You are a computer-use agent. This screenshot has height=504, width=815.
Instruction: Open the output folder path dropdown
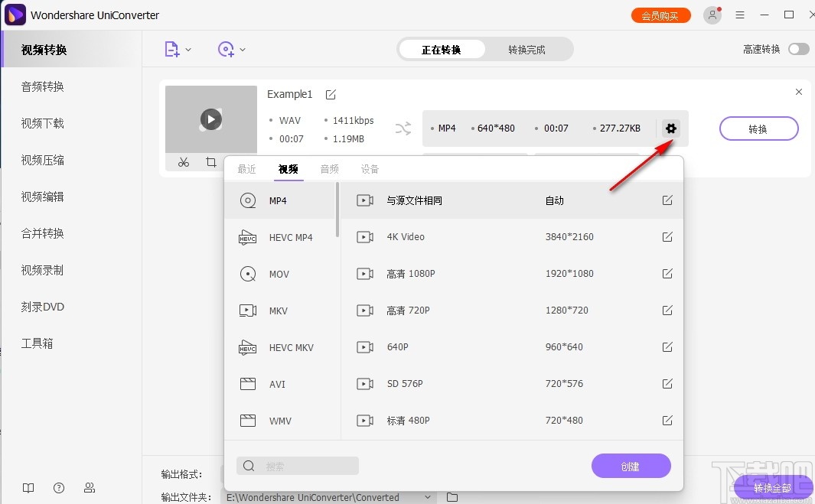pyautogui.click(x=428, y=497)
